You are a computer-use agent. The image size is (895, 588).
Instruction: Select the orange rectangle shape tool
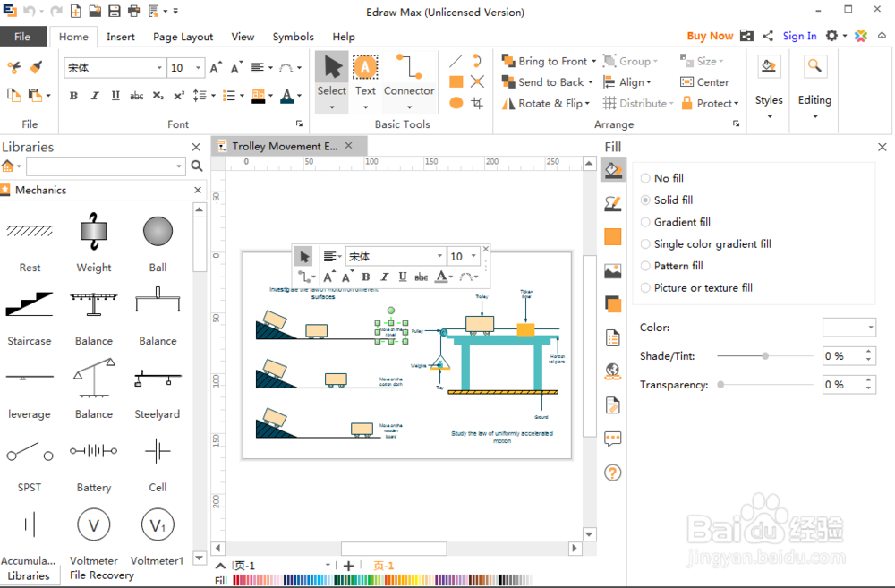[456, 81]
